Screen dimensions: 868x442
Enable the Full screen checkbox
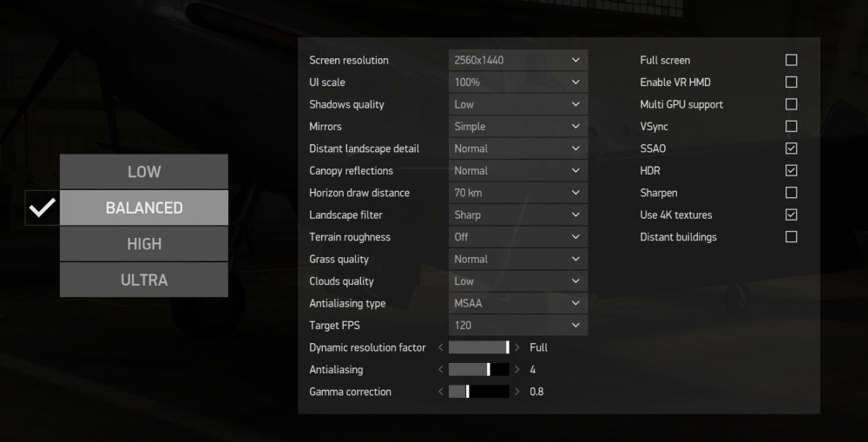tap(791, 60)
